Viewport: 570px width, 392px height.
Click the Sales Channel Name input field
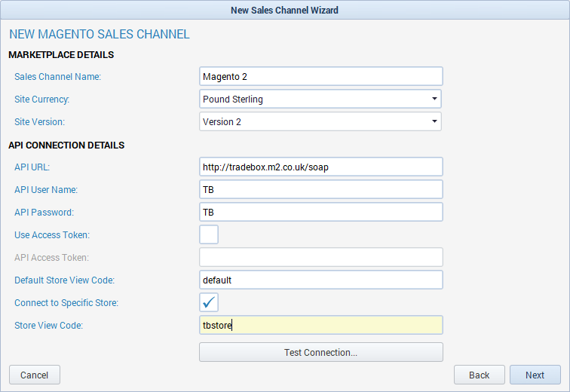(321, 76)
